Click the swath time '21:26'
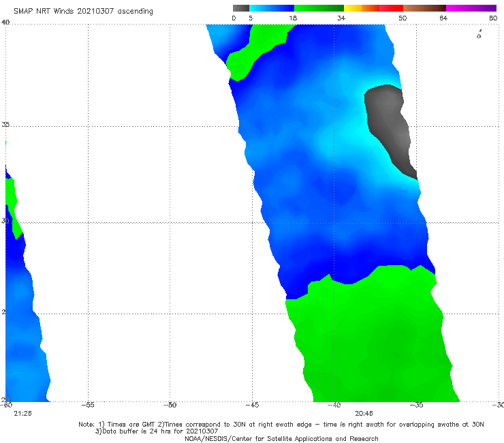The image size is (504, 443). 22,414
